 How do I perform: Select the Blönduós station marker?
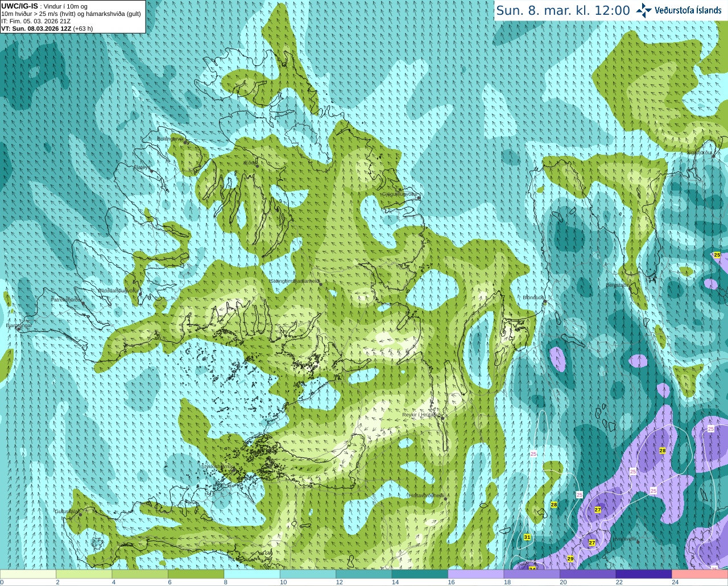[x=545, y=301]
